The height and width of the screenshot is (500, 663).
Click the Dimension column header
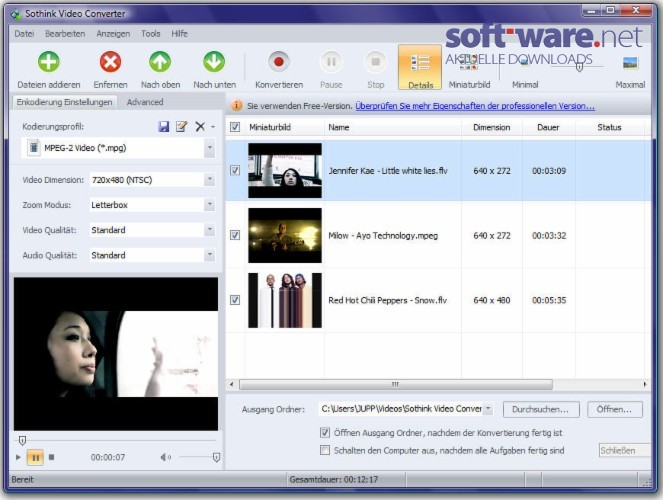[492, 127]
